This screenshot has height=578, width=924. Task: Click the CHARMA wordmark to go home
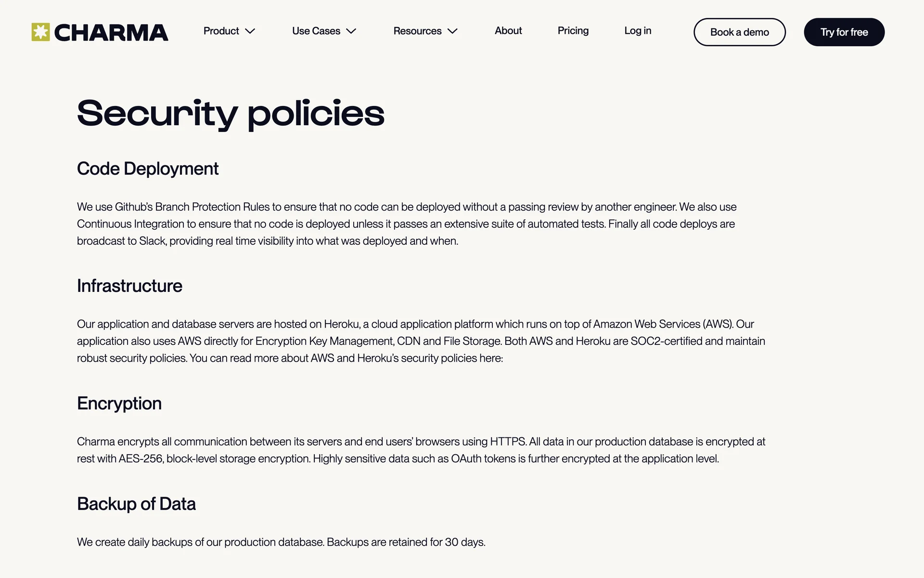(x=111, y=33)
